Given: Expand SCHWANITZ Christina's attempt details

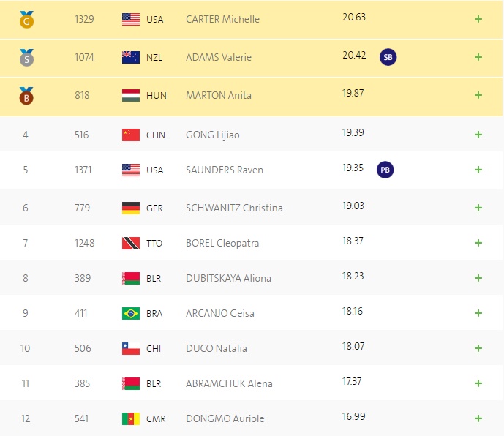Looking at the screenshot, I should pyautogui.click(x=478, y=208).
